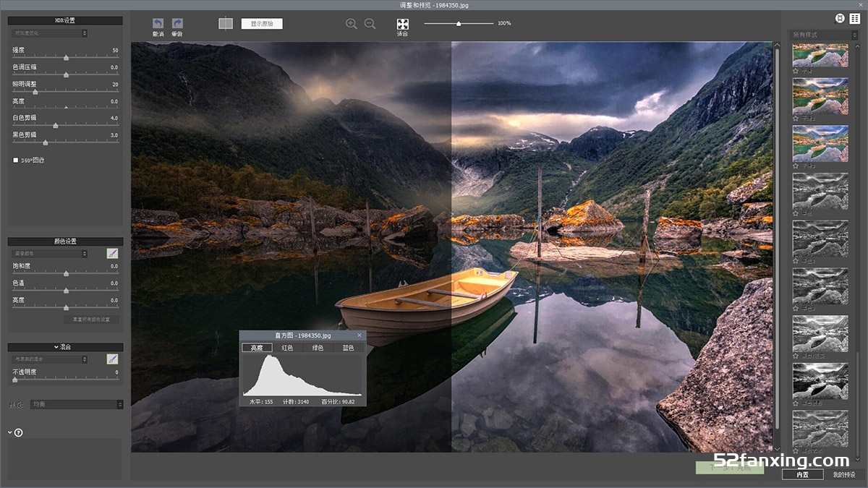The width and height of the screenshot is (868, 488).
Task: Switch to the 内置 presets tab
Action: click(x=802, y=475)
